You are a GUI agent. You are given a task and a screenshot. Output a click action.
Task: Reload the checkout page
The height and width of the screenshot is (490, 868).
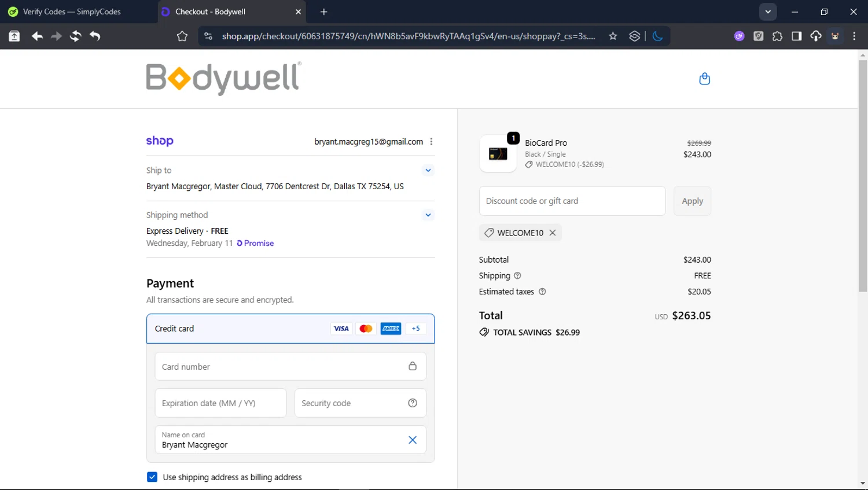[x=75, y=36]
